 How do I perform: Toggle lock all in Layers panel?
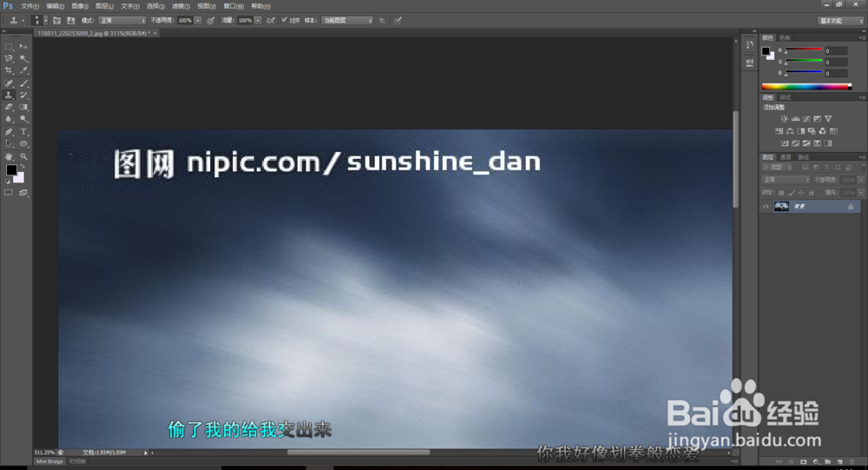coord(811,192)
